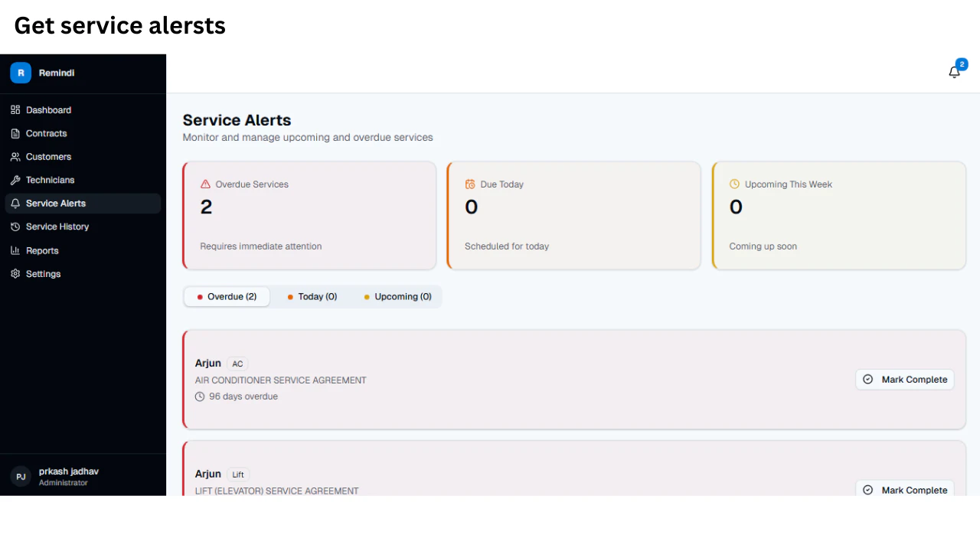Click the Remindi brand name
980x551 pixels.
click(x=57, y=73)
